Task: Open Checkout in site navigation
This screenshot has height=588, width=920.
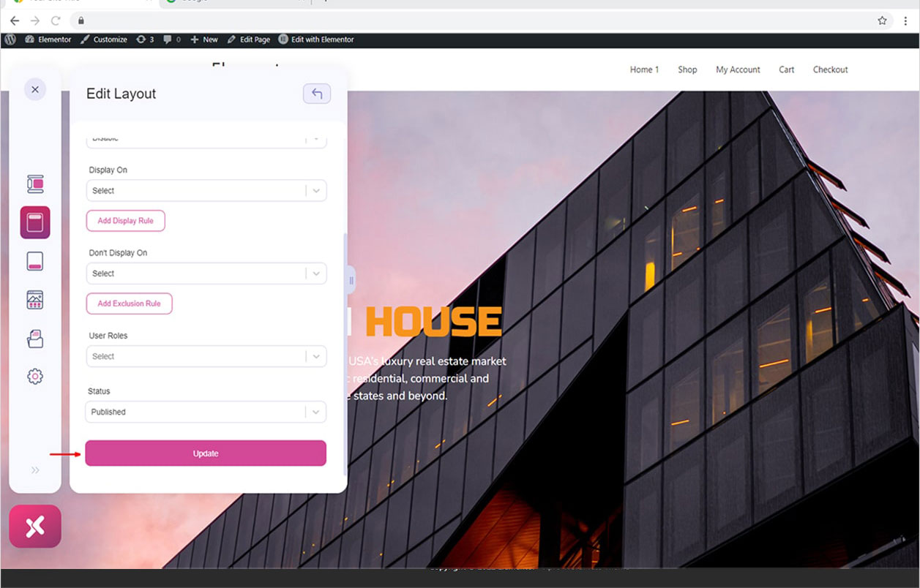Action: (830, 69)
